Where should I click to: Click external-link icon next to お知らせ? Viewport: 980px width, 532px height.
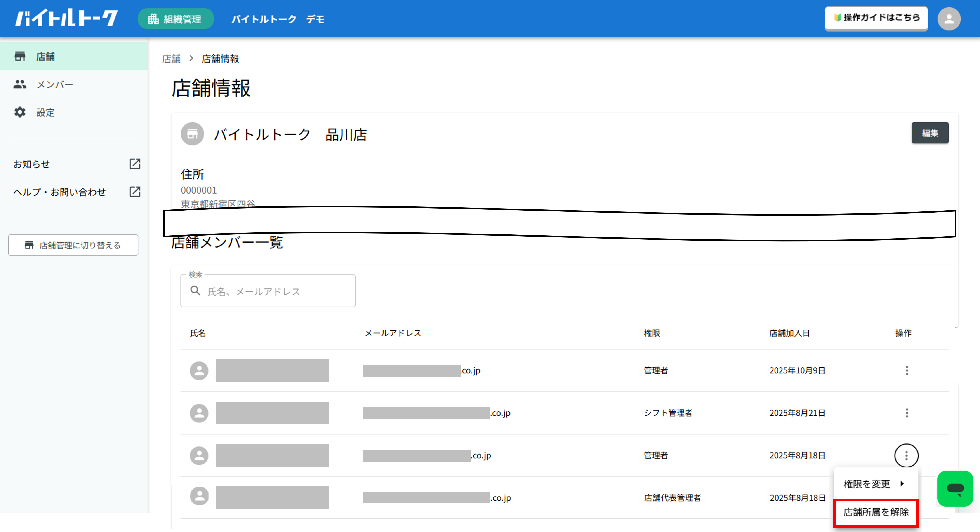point(135,164)
